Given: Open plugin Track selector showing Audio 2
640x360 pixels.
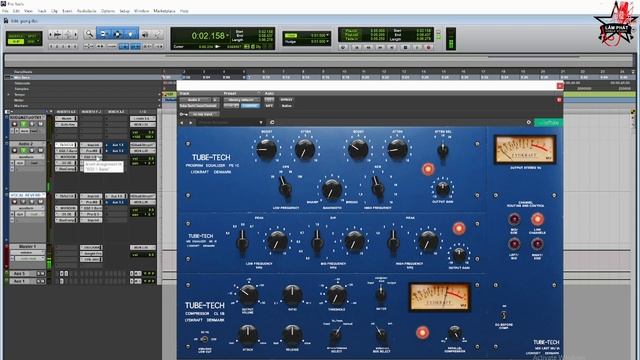Looking at the screenshot, I should pyautogui.click(x=196, y=100).
